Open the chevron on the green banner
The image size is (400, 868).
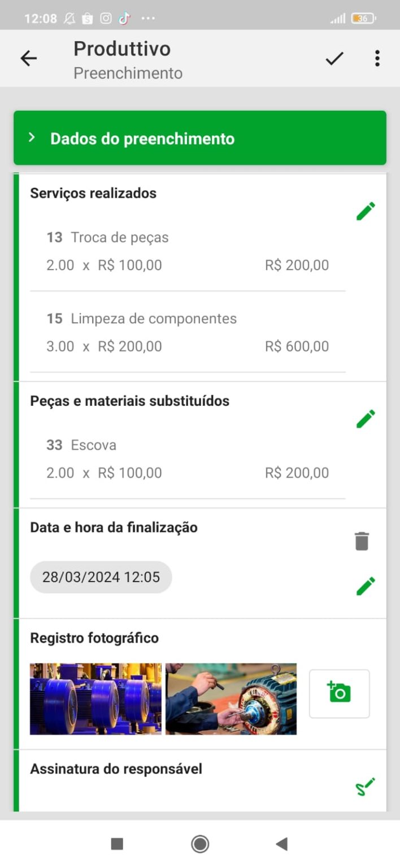coord(32,138)
